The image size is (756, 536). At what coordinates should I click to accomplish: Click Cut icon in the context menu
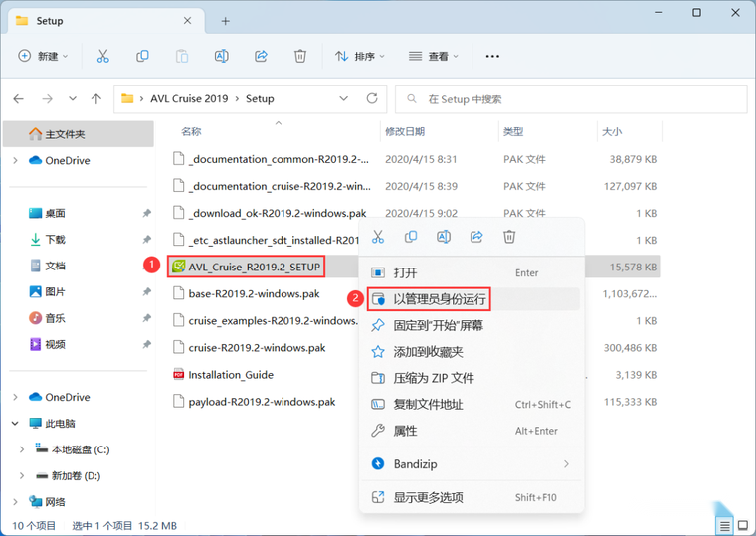(378, 237)
